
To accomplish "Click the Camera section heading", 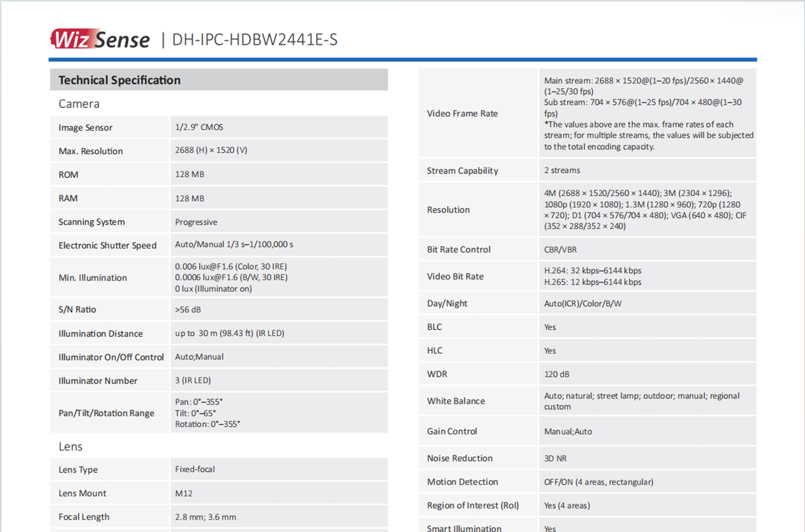I will point(79,104).
